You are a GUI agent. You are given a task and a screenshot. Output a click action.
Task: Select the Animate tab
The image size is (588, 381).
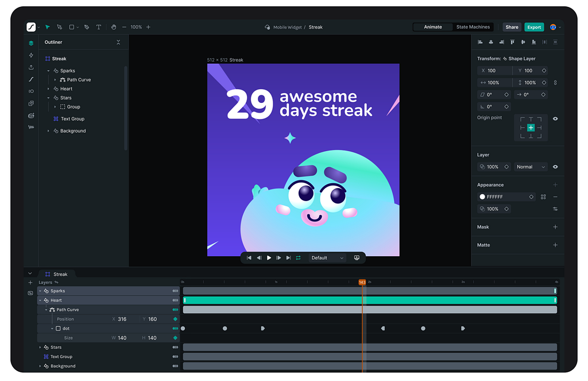(x=433, y=27)
